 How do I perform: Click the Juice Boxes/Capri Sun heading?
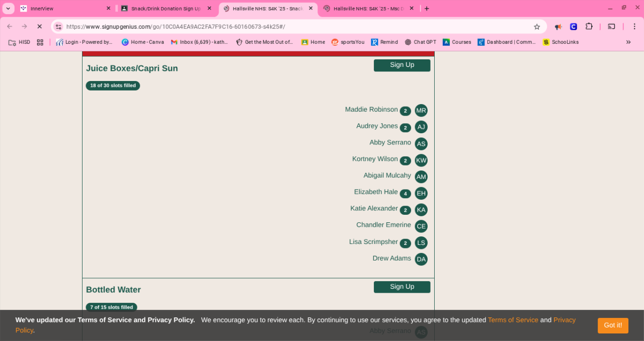pyautogui.click(x=132, y=68)
